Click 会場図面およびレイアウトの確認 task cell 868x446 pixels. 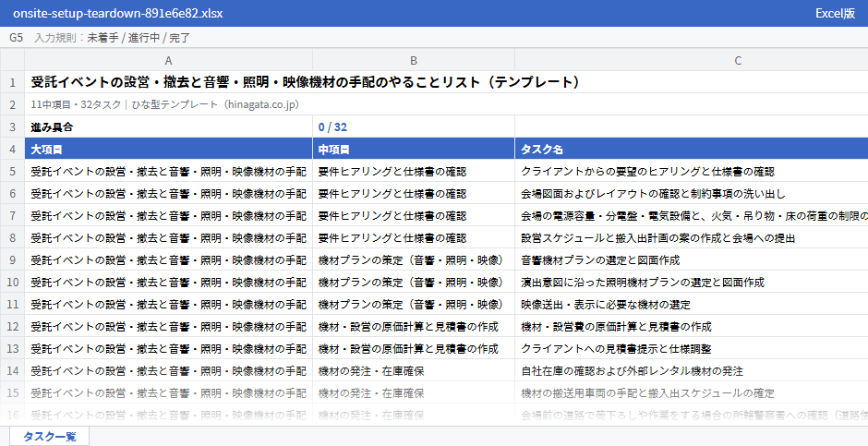692,194
